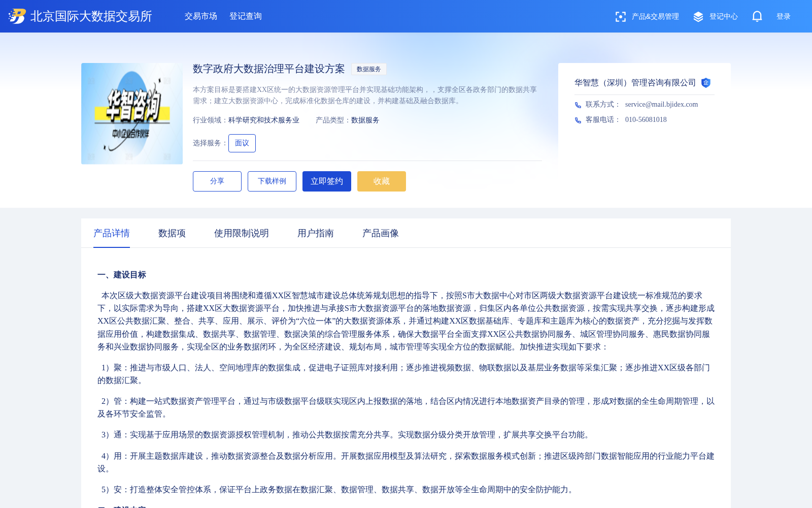The height and width of the screenshot is (508, 812).
Task: Open the 交易市场 menu
Action: coord(201,16)
